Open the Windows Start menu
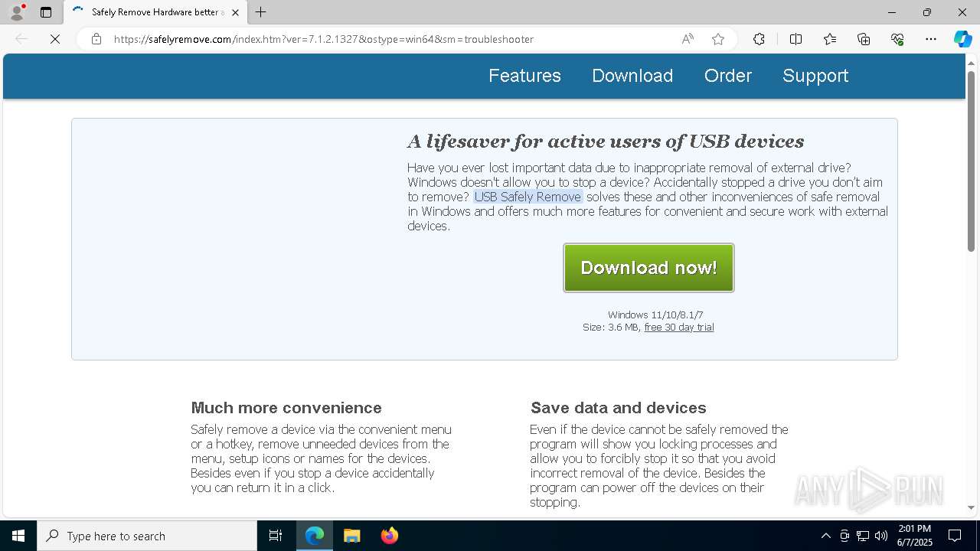Viewport: 980px width, 551px height. [x=18, y=536]
